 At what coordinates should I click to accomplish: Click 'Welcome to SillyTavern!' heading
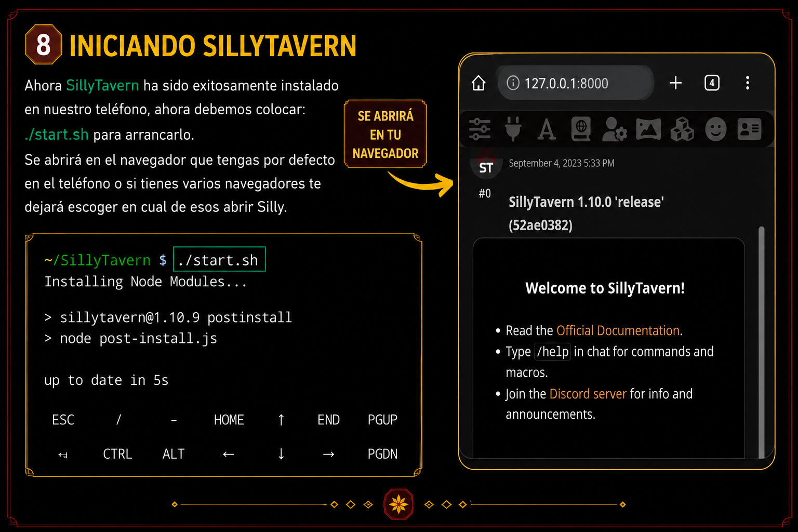605,288
